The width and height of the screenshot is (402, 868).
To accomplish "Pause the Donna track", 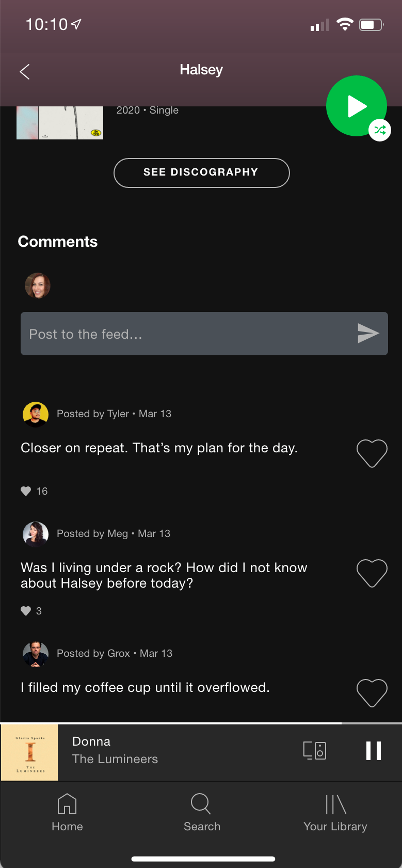I will tap(374, 751).
